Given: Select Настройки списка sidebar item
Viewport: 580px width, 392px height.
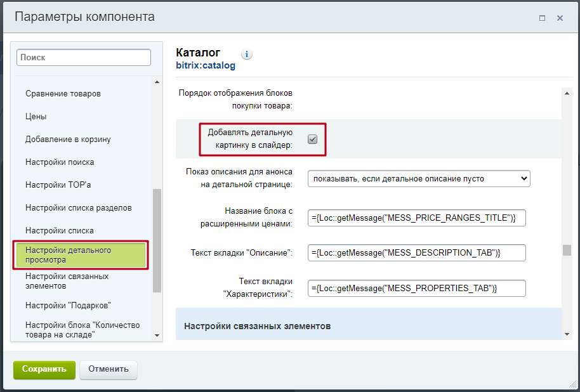Looking at the screenshot, I should click(x=60, y=230).
